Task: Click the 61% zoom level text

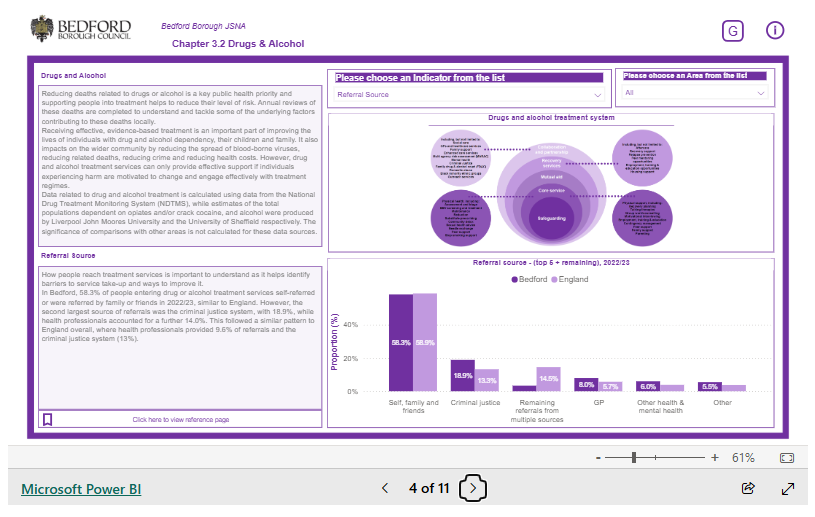Action: pyautogui.click(x=743, y=458)
